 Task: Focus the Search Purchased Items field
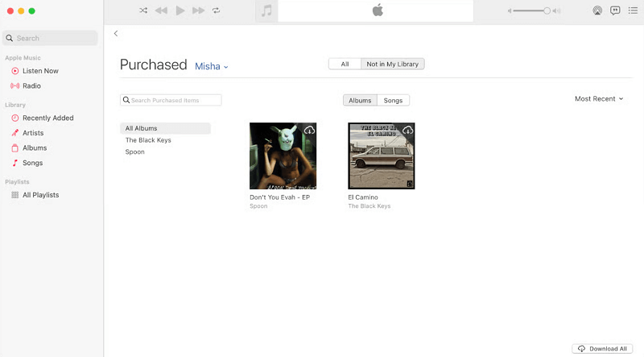171,100
